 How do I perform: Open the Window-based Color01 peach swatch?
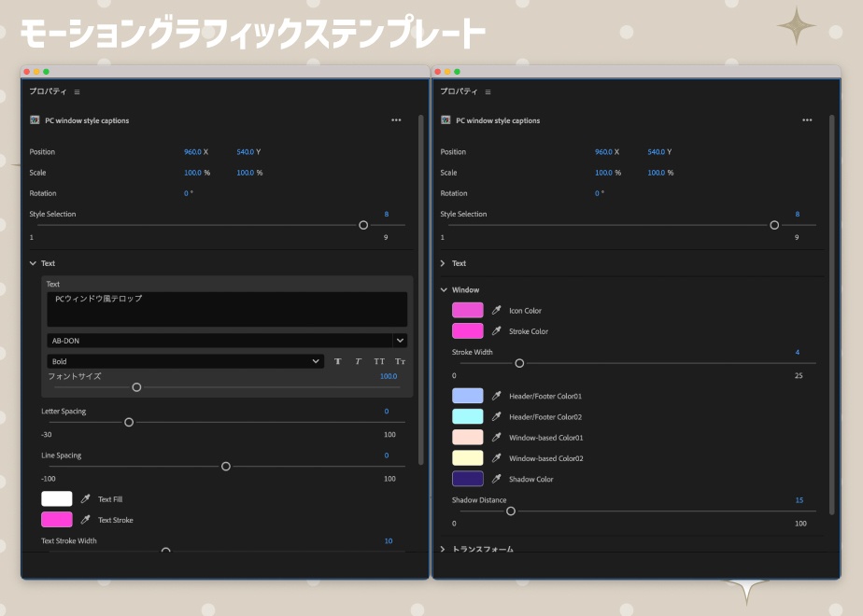click(468, 437)
